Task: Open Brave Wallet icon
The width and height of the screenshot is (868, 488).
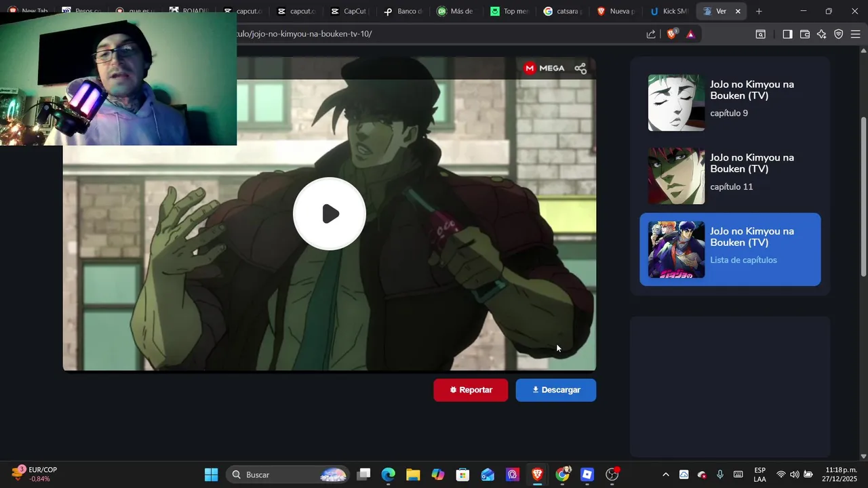Action: [x=805, y=34]
